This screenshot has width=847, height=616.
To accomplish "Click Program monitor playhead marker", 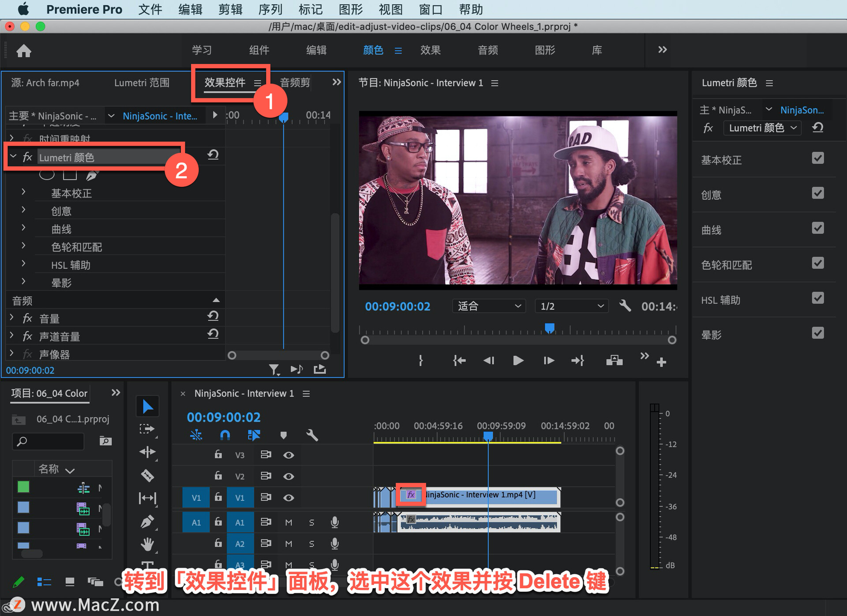I will 549,328.
